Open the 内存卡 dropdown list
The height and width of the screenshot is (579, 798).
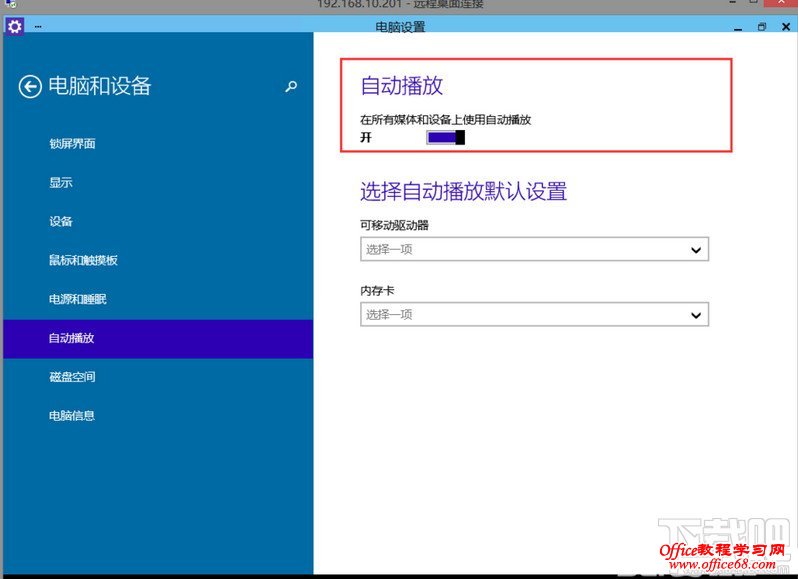(534, 314)
